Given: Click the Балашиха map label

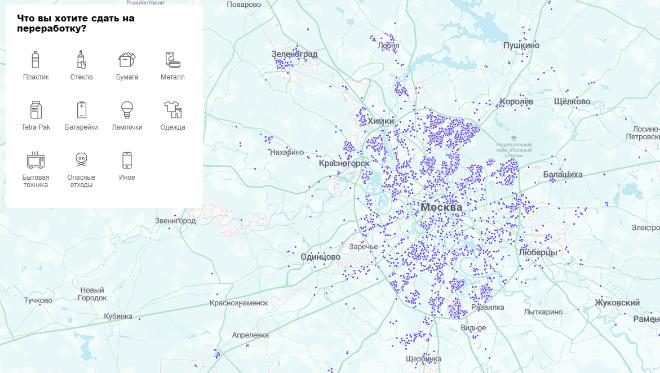Looking at the screenshot, I should [563, 174].
